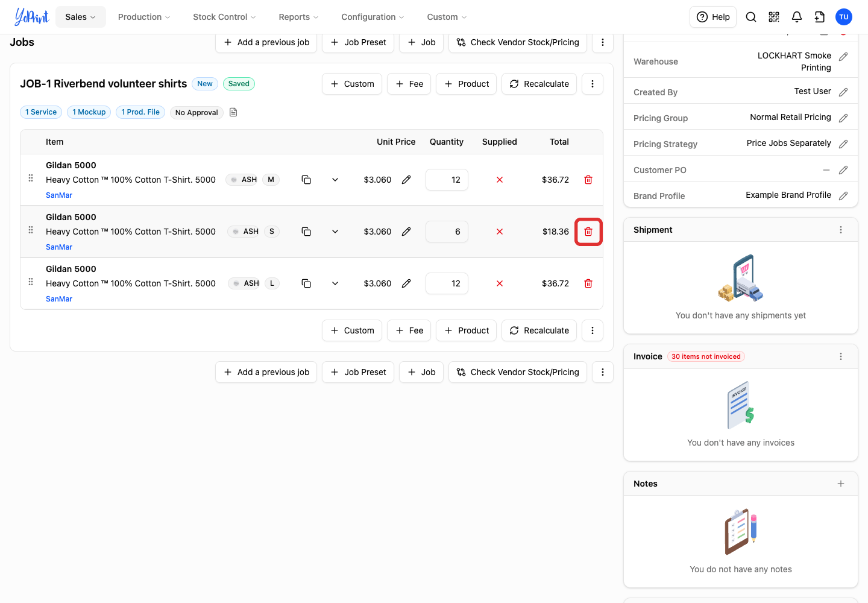Image resolution: width=868 pixels, height=603 pixels.
Task: Open the search icon in top bar
Action: pyautogui.click(x=751, y=17)
